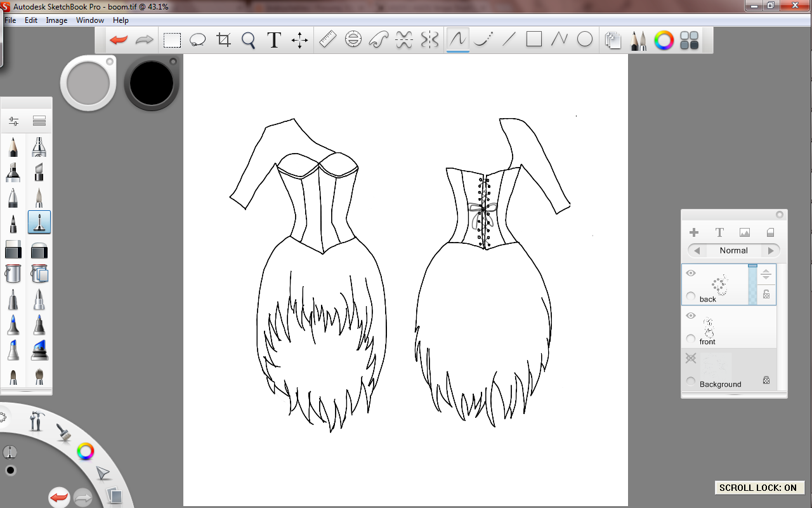The width and height of the screenshot is (812, 508).
Task: Select the back layer thumbnail
Action: 719,284
